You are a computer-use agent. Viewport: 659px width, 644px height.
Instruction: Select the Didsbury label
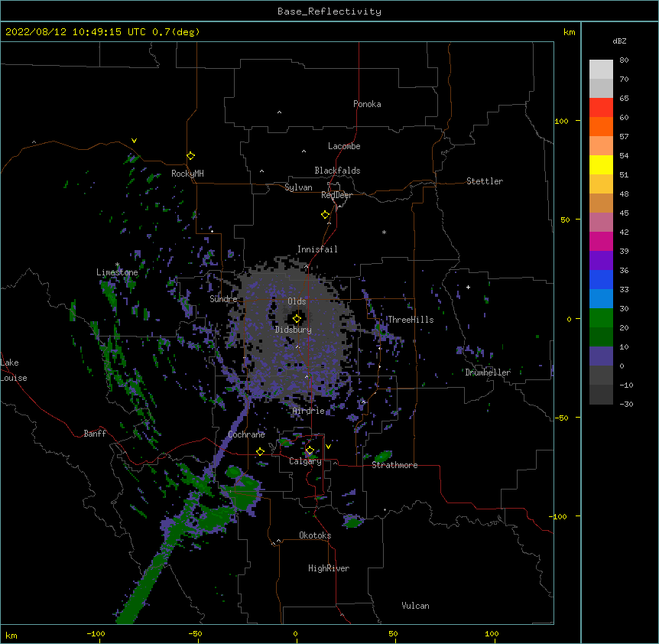click(294, 330)
